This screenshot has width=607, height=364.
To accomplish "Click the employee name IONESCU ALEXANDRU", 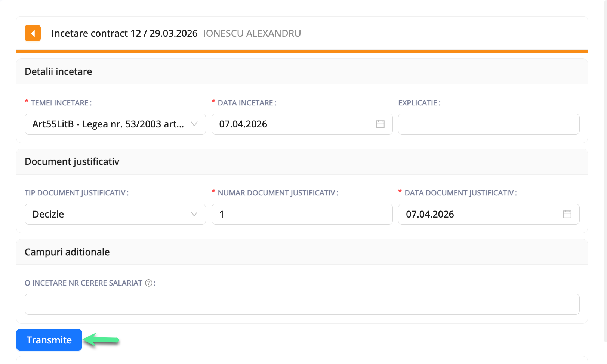I will pos(252,33).
